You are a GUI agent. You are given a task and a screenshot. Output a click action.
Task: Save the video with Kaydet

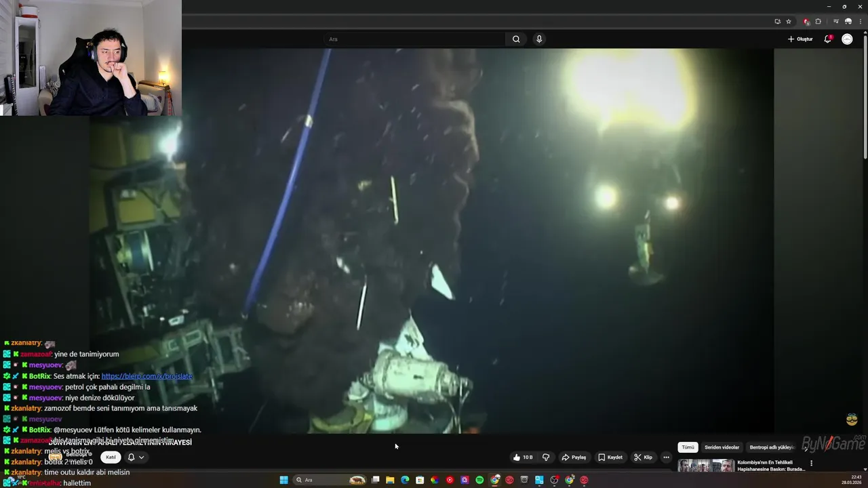tap(610, 457)
